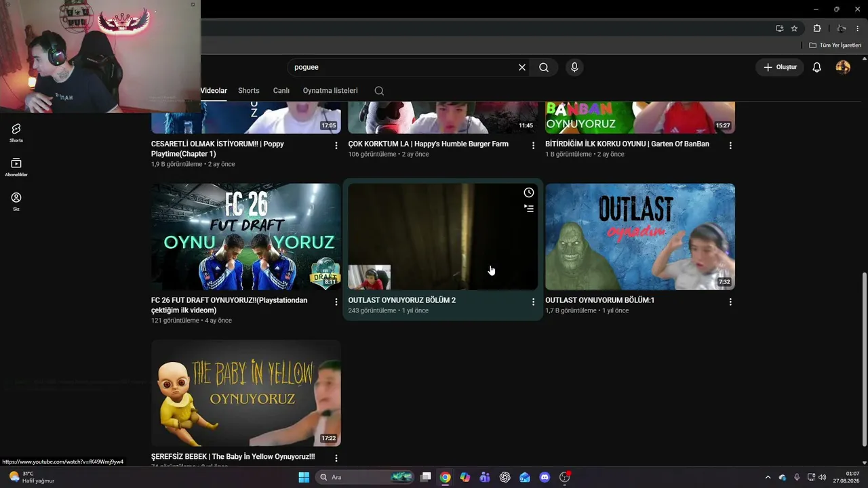The image size is (868, 488).
Task: Click the Oluştur create button
Action: [780, 67]
